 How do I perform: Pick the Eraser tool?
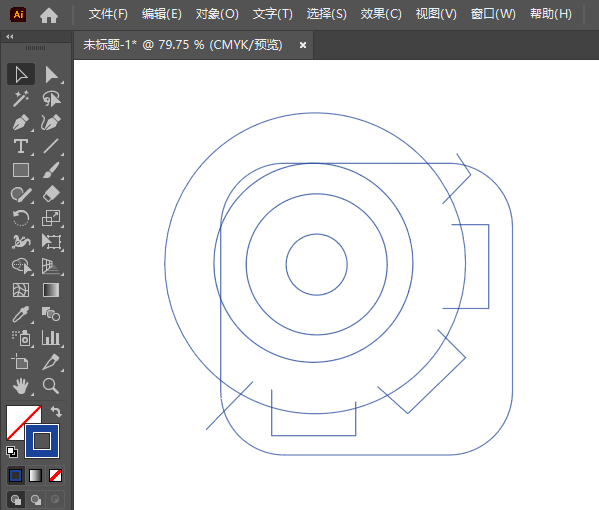click(x=51, y=194)
